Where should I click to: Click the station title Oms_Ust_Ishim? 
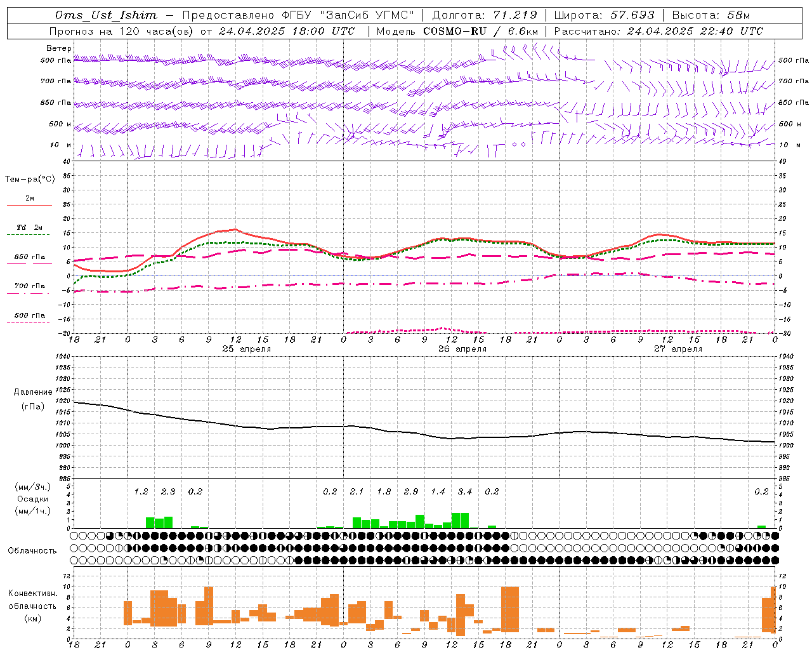(105, 15)
